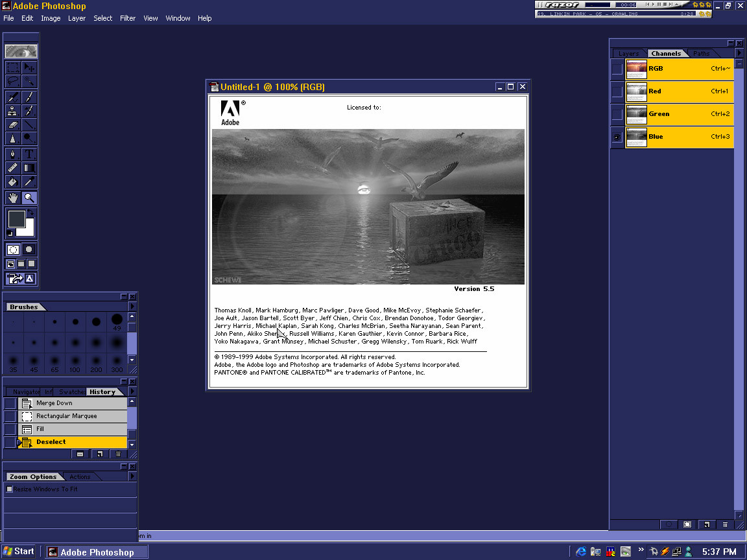The width and height of the screenshot is (747, 560).
Task: Open the Channels palette flyout menu
Action: (x=739, y=53)
